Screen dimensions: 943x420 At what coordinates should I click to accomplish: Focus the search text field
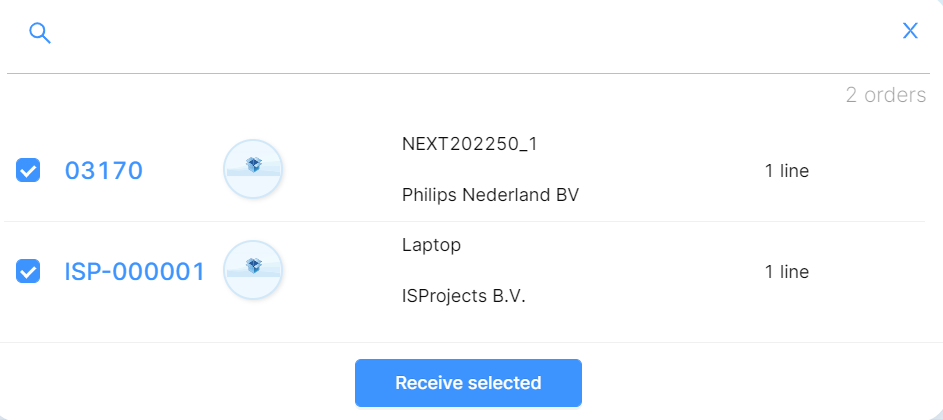pyautogui.click(x=475, y=32)
